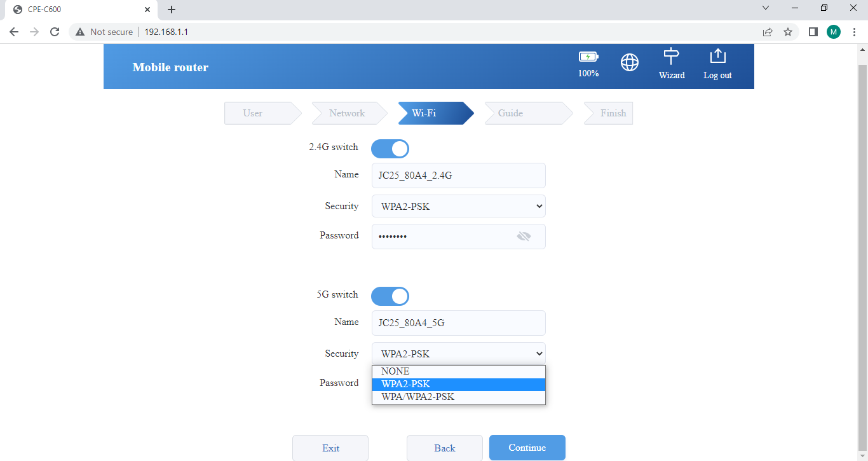868x461 pixels.
Task: Click the Mobile router title
Action: [170, 67]
